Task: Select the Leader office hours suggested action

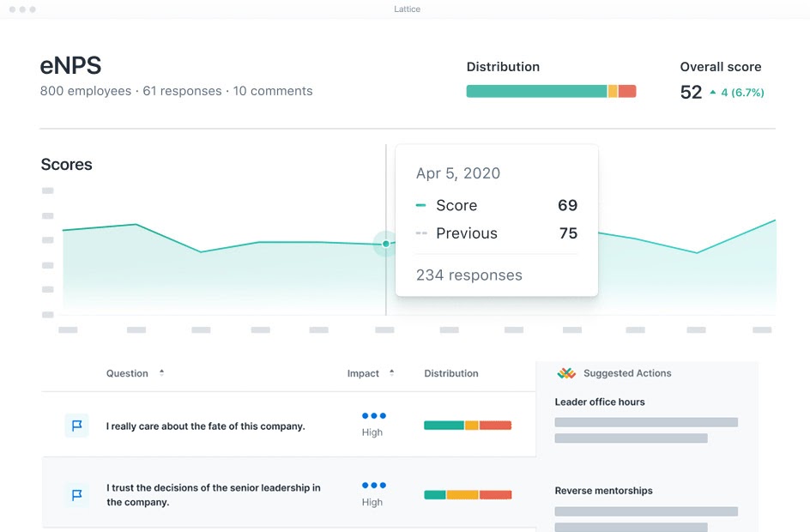Action: (x=599, y=402)
